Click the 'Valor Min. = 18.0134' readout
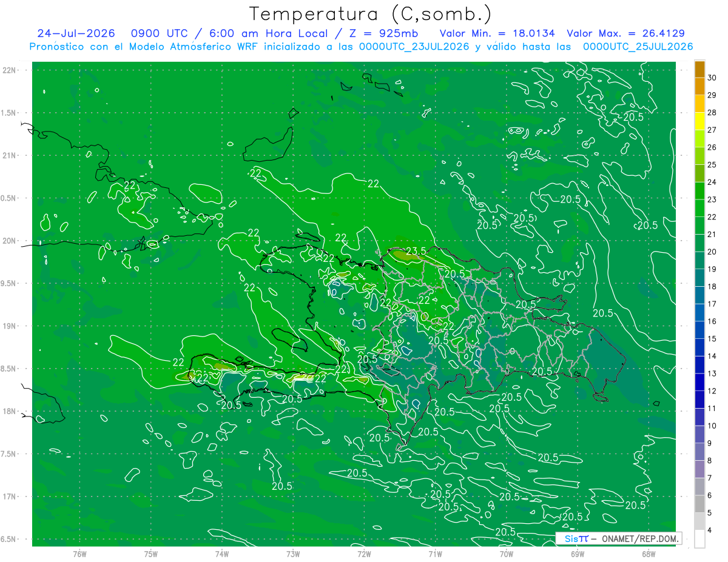Viewport: 728px width, 562px height. (497, 33)
